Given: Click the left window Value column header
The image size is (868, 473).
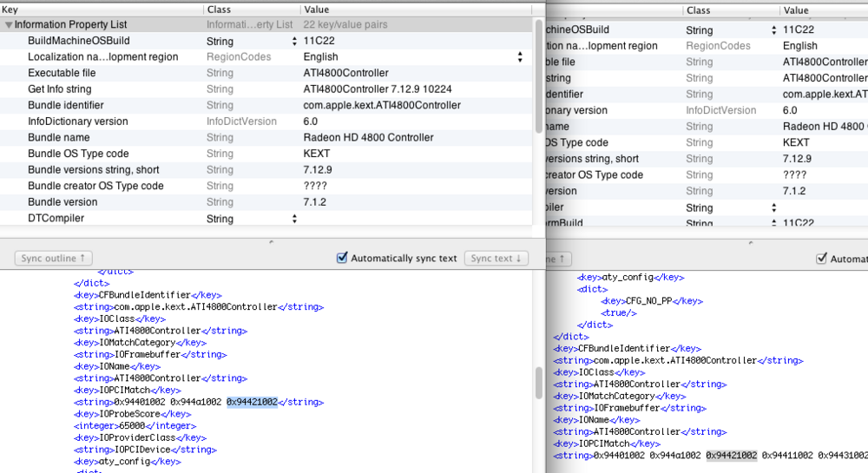Looking at the screenshot, I should 417,9.
